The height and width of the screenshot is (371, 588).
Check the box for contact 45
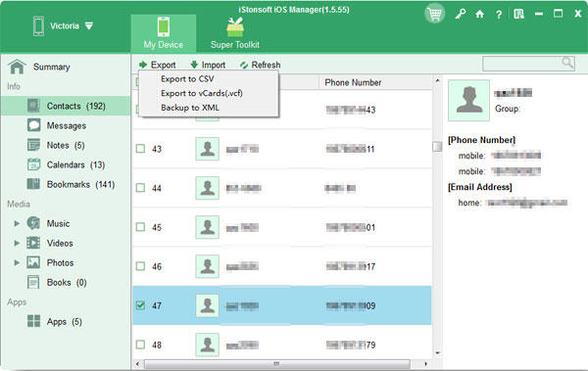pyautogui.click(x=140, y=227)
